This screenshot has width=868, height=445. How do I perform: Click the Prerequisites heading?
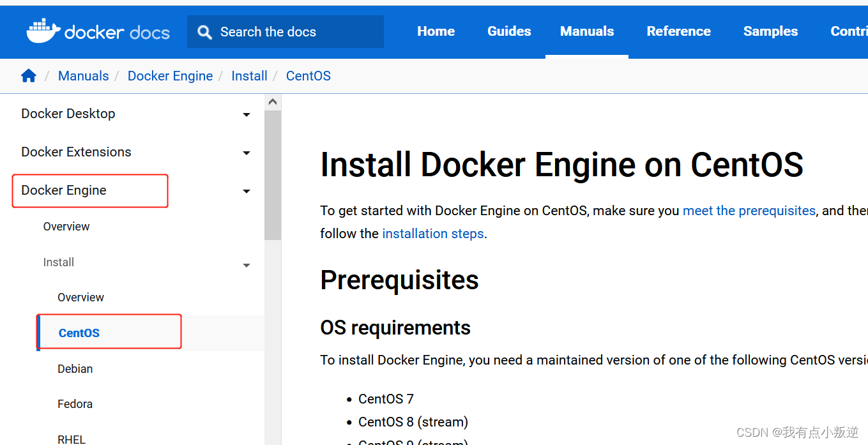tap(400, 280)
